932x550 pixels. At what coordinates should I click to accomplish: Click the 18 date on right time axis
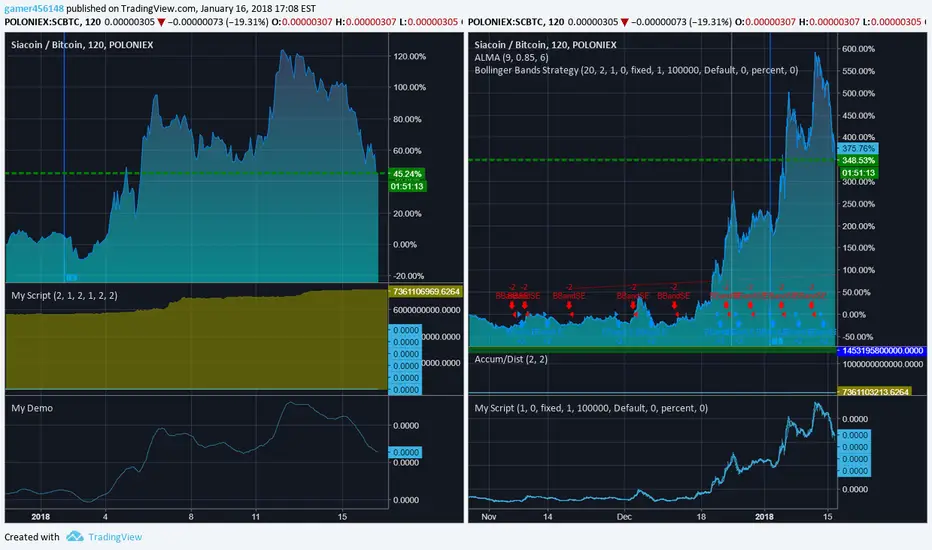click(x=701, y=517)
